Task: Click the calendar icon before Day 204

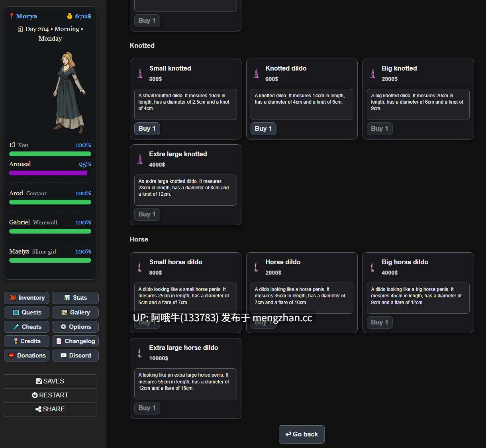Action: [x=20, y=29]
